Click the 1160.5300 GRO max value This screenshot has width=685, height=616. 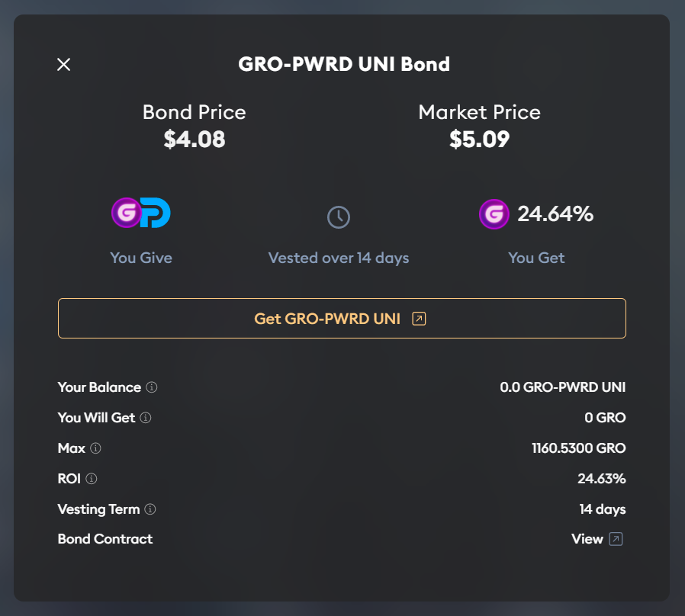[x=578, y=448]
